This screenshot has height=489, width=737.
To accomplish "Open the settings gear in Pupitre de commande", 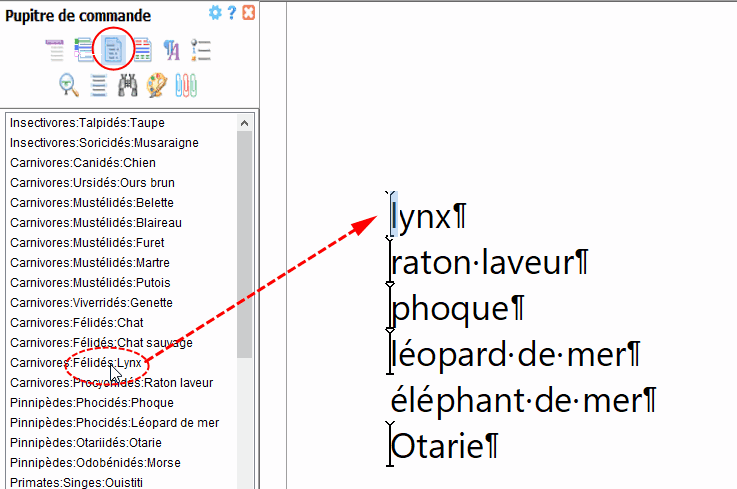I will (x=214, y=13).
